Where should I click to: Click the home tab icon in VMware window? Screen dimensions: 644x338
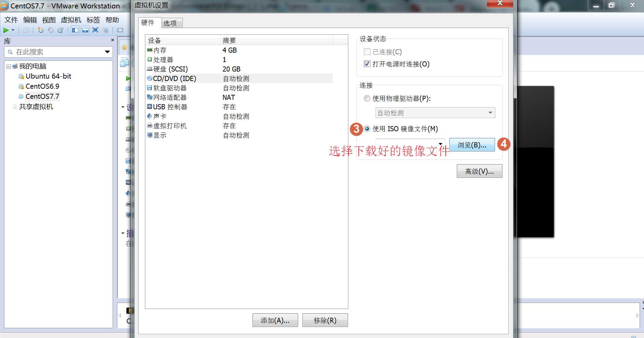[x=124, y=47]
